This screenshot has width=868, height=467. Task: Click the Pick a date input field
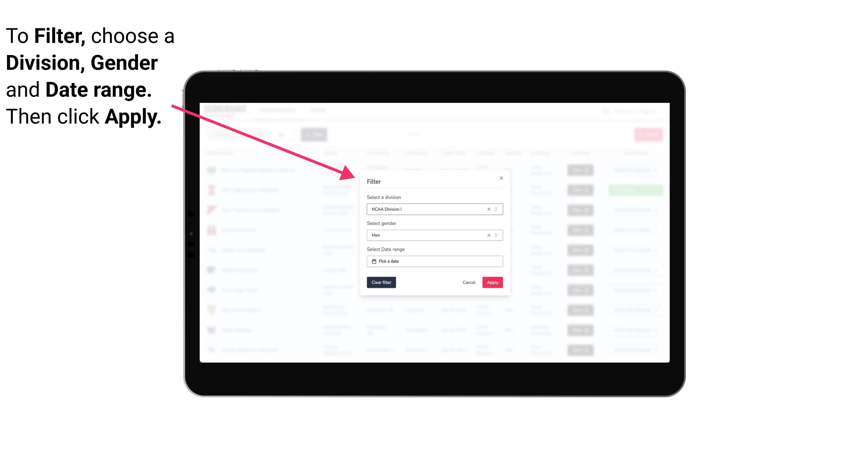click(x=435, y=261)
